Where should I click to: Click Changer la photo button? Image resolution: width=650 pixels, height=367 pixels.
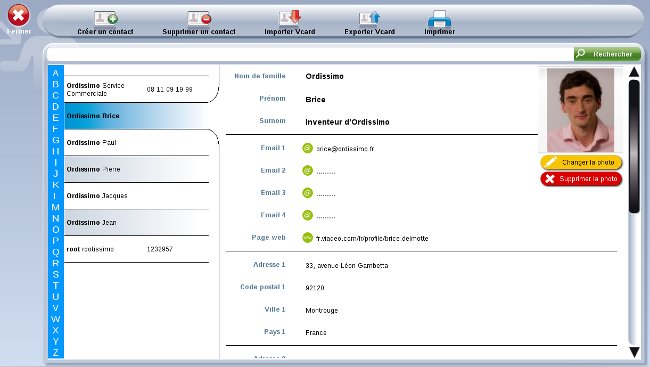(581, 162)
